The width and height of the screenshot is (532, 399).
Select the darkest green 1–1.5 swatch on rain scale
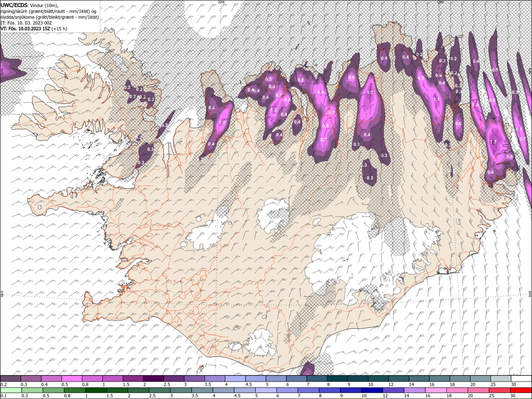96,390
